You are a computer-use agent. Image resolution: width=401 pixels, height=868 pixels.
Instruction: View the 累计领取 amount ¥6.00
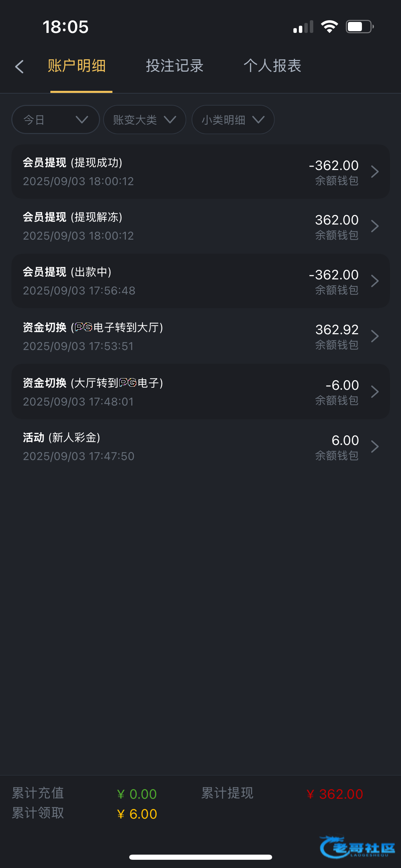pos(137,814)
